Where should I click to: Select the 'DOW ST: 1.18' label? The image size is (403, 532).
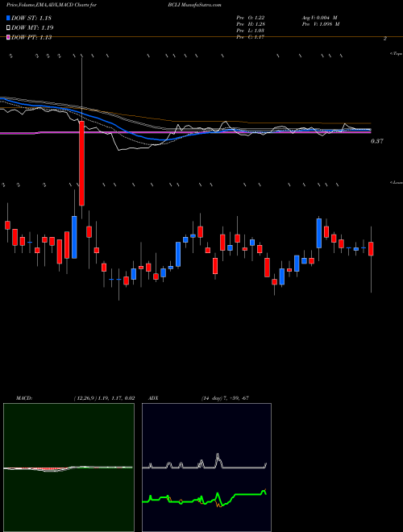click(x=31, y=18)
